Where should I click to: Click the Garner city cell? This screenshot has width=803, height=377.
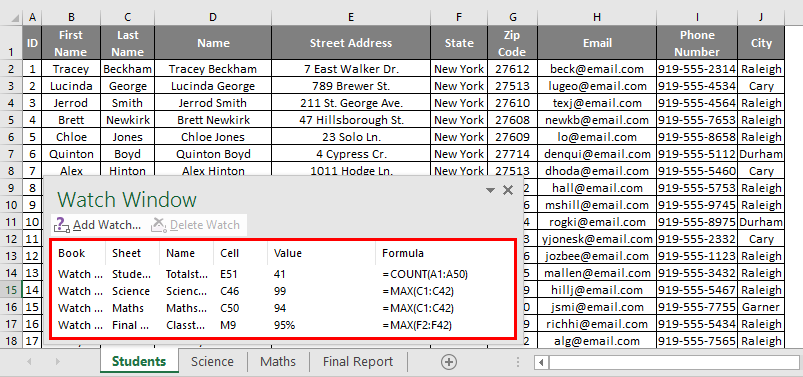(761, 307)
